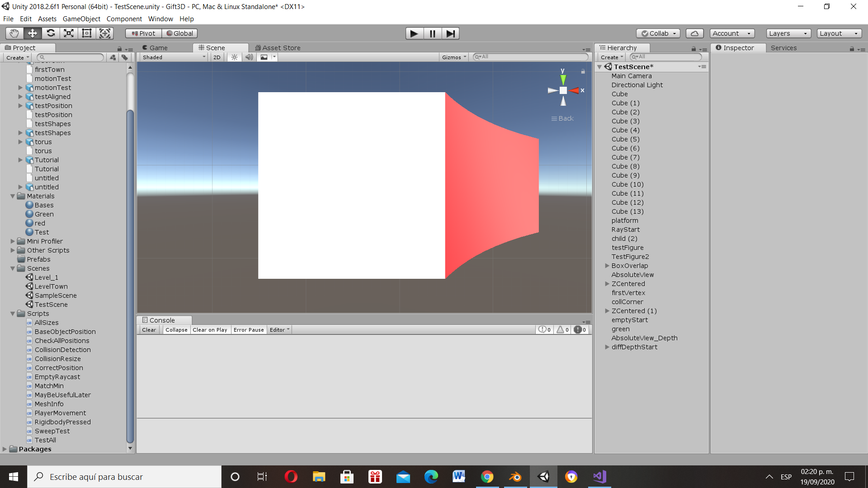Click the Project panel scrollbar
Image resolution: width=868 pixels, height=488 pixels.
pyautogui.click(x=130, y=277)
